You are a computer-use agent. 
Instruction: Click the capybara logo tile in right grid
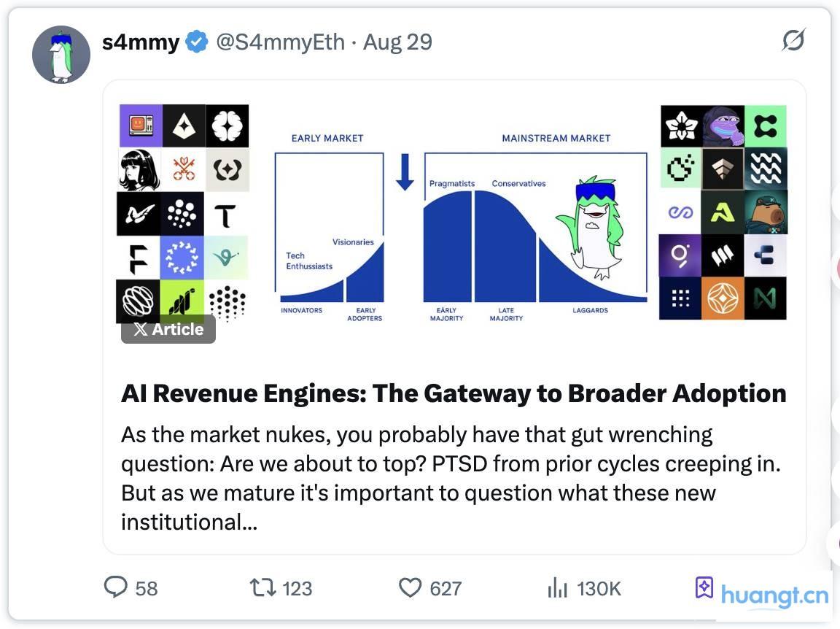coord(766,212)
